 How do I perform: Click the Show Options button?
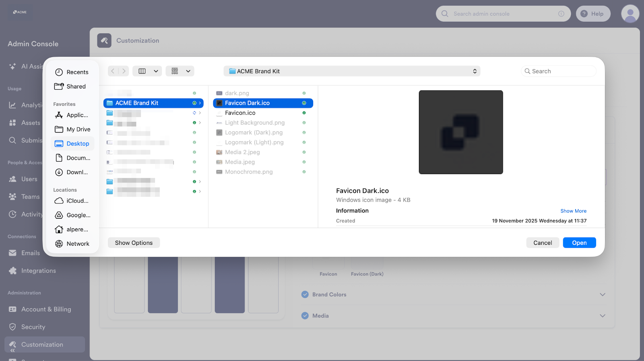tap(134, 243)
